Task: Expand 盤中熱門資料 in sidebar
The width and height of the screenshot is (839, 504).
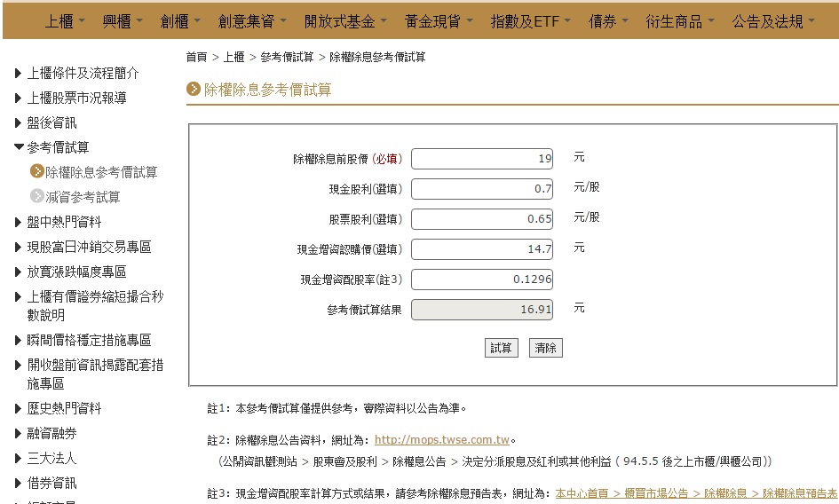Action: pyautogui.click(x=58, y=222)
